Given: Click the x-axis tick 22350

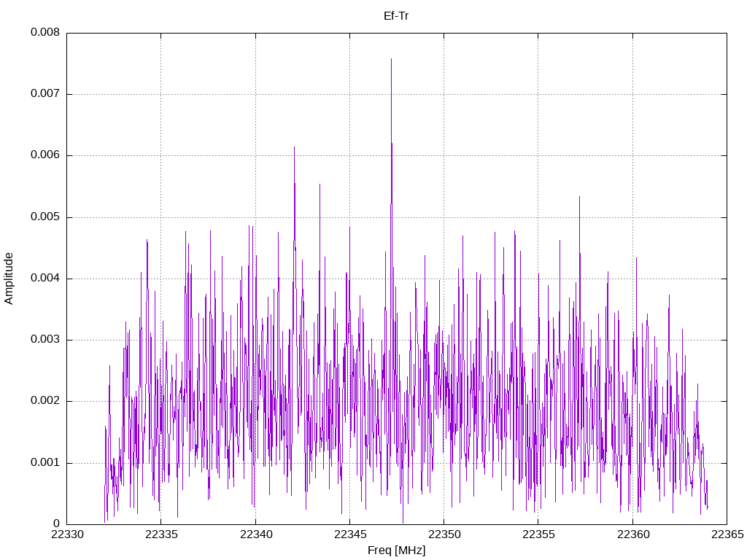Looking at the screenshot, I should coord(444,534).
